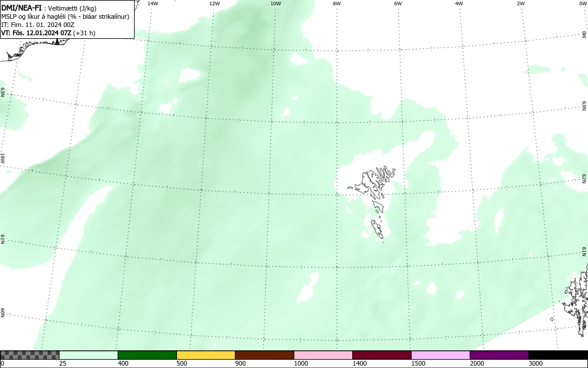Image resolution: width=588 pixels, height=368 pixels.
Task: Click the checkered gray 0–25 legend swatch
Action: 29,355
